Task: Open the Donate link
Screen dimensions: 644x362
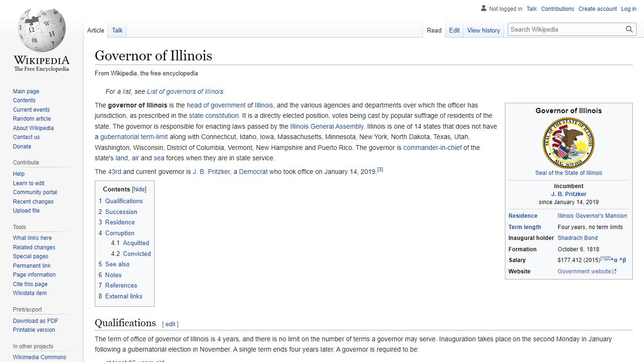Action: pyautogui.click(x=22, y=147)
